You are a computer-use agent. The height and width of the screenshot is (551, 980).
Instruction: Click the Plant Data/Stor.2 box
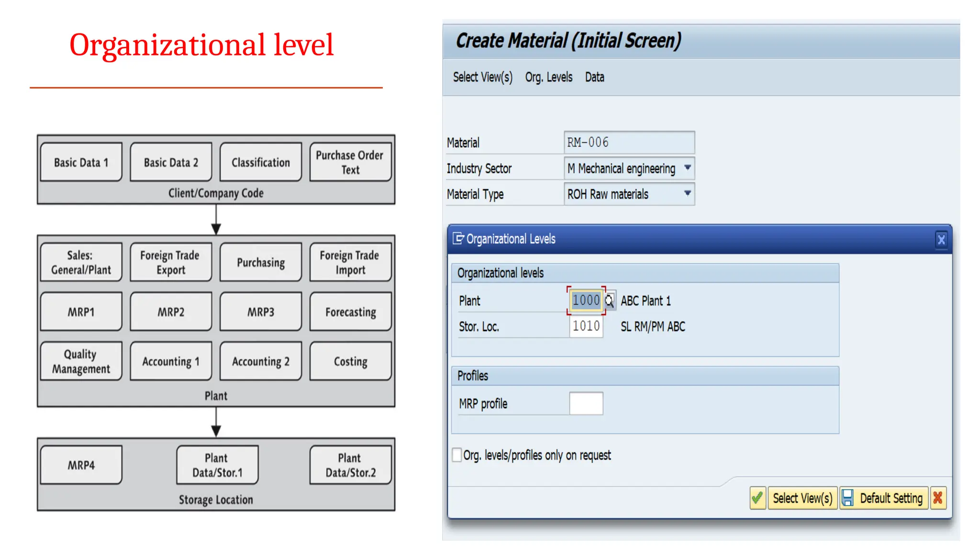click(x=350, y=465)
